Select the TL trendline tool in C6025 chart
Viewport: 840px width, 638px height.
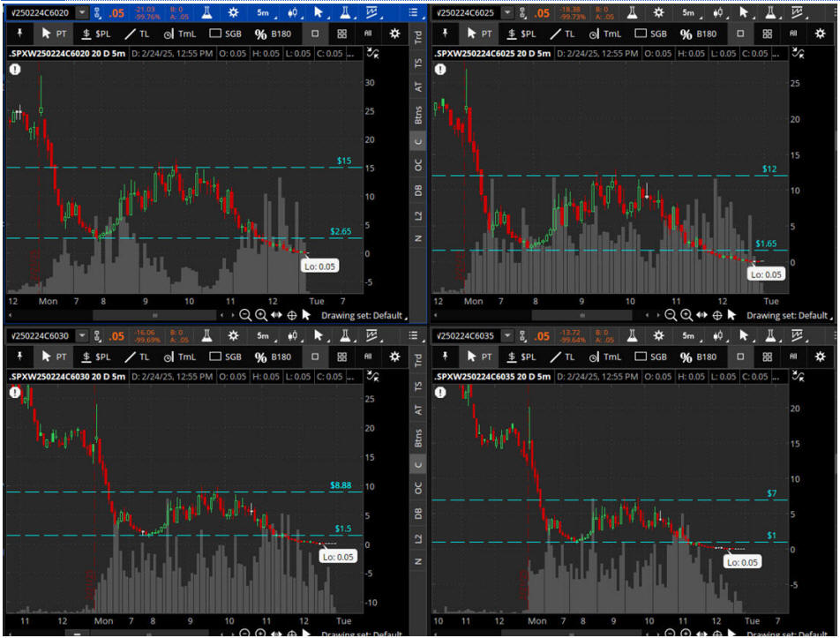pyautogui.click(x=561, y=34)
